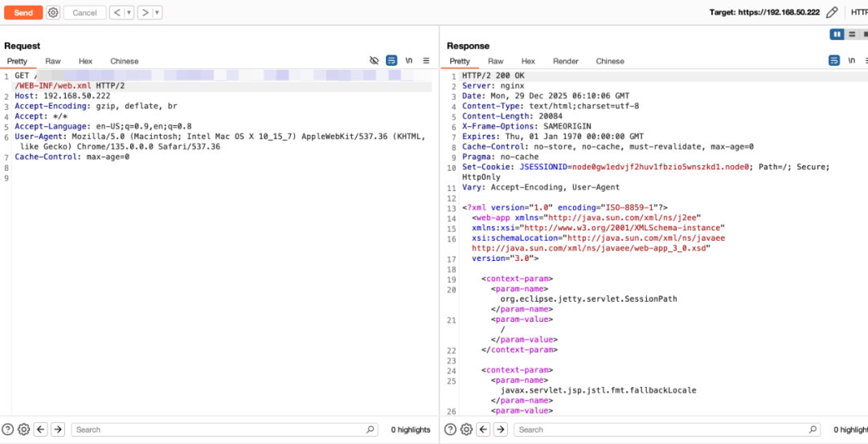Click the /WEB-INF/web.xml path text
The width and height of the screenshot is (868, 444).
[53, 86]
